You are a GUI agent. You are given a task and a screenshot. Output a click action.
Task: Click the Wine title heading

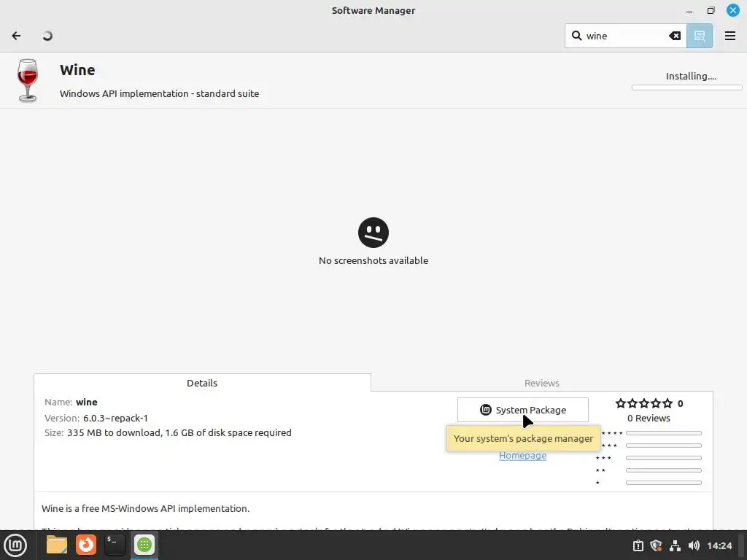click(x=77, y=70)
